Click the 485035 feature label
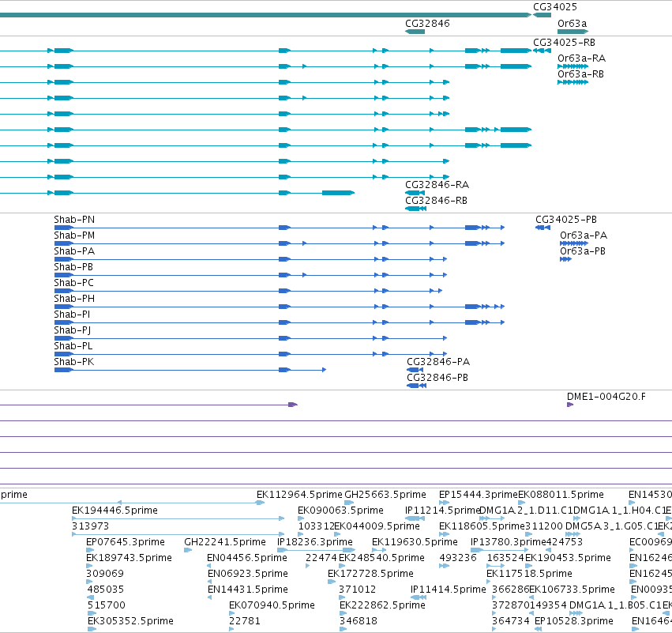672x633 pixels. click(106, 590)
